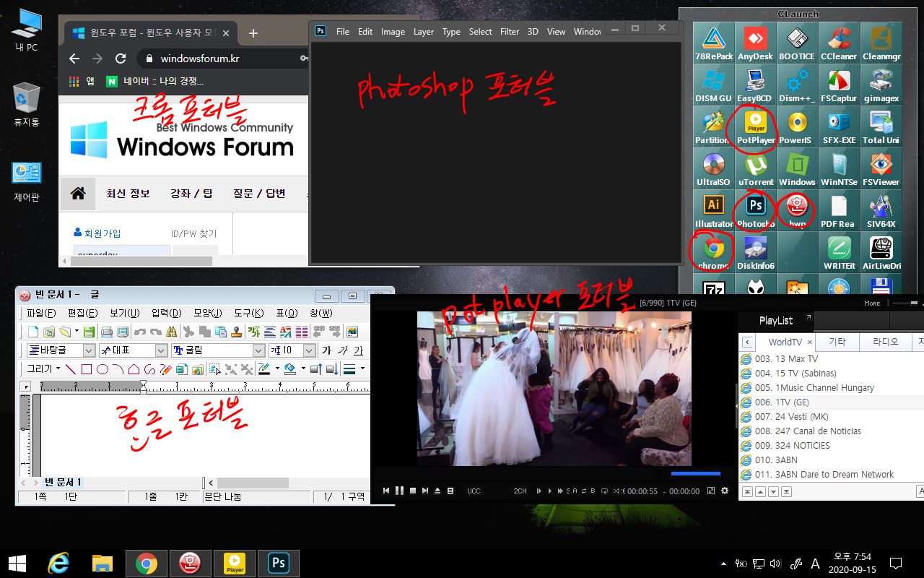Image resolution: width=924 pixels, height=578 pixels.
Task: Click 강좌 / 팁 on Windows Forum page
Action: point(191,194)
